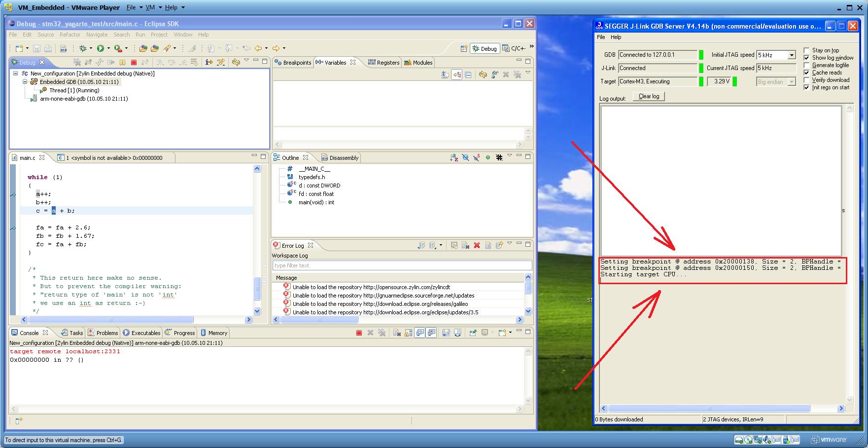This screenshot has height=448, width=868.
Task: Click Collapse All icon in Variables view
Action: tap(468, 75)
